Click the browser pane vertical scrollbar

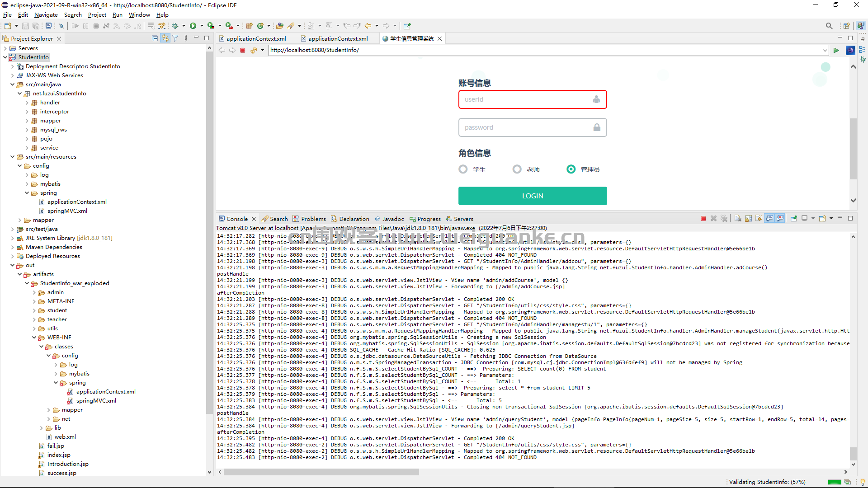(853, 149)
